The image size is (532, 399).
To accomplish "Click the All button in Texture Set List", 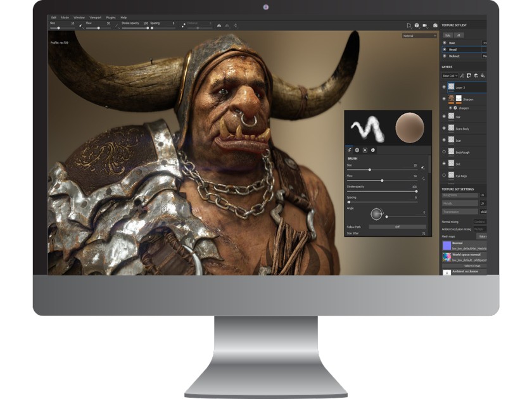I will 459,35.
